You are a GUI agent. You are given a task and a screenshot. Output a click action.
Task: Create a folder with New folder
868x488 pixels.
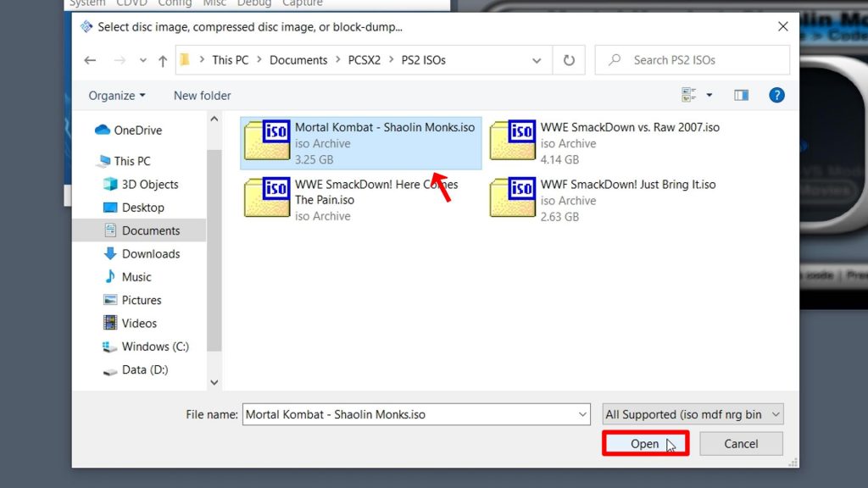202,95
